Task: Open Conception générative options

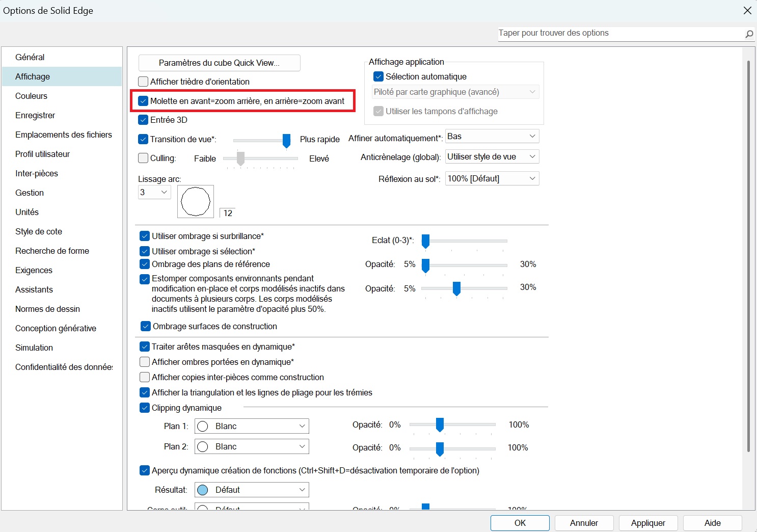Action: point(62,328)
